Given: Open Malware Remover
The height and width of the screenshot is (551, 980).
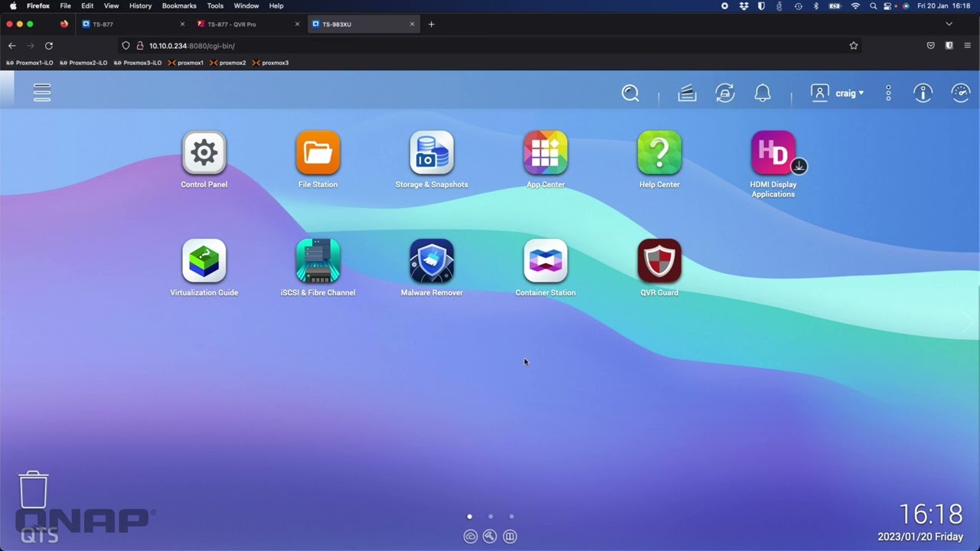Looking at the screenshot, I should (432, 261).
